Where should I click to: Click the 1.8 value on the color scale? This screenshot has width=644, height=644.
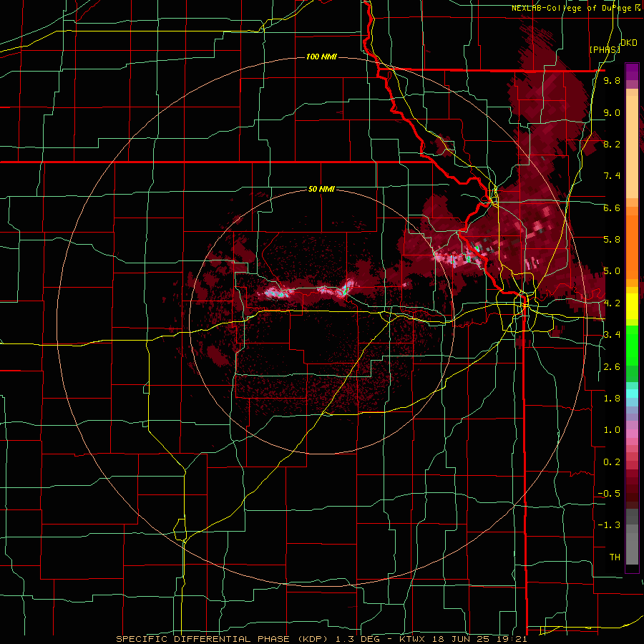(x=612, y=399)
